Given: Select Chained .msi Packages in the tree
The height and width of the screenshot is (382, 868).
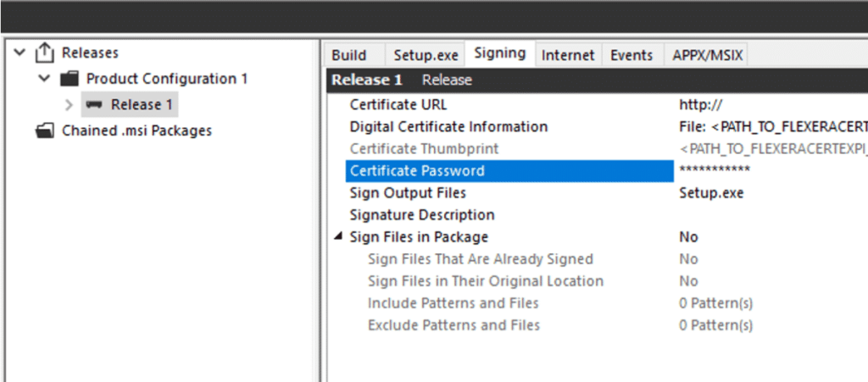Looking at the screenshot, I should [136, 131].
